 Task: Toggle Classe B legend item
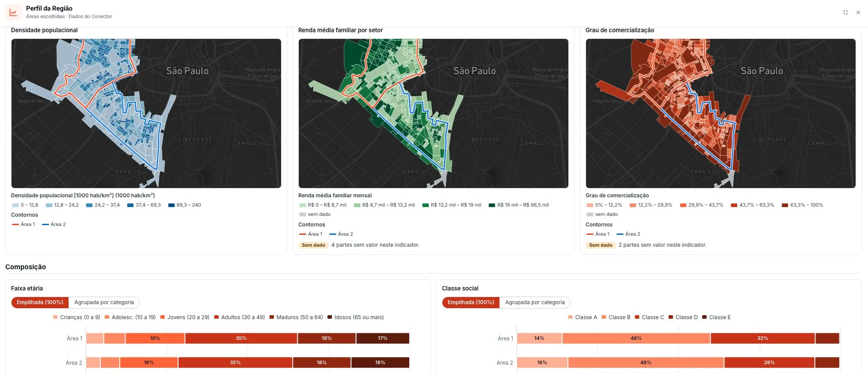click(x=616, y=317)
